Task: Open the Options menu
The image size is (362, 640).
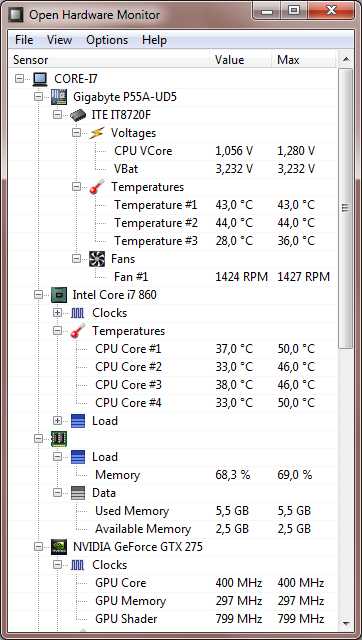Action: click(x=107, y=40)
